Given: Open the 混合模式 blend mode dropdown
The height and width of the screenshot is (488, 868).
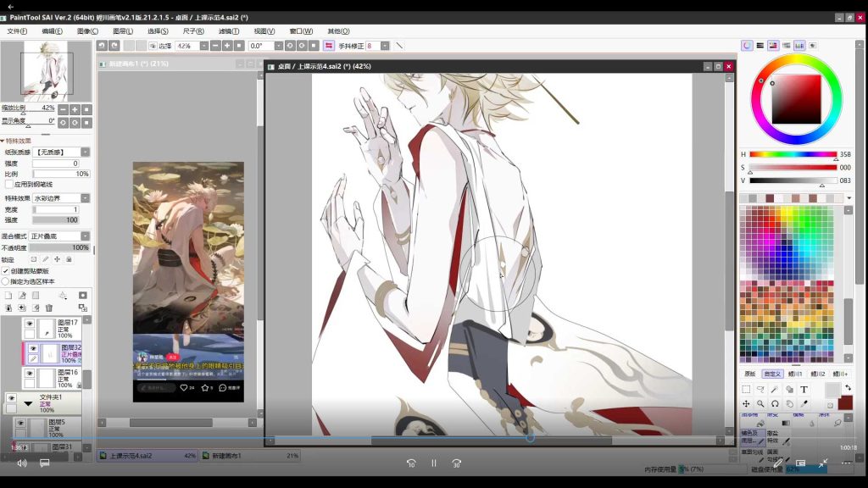Looking at the screenshot, I should point(86,236).
